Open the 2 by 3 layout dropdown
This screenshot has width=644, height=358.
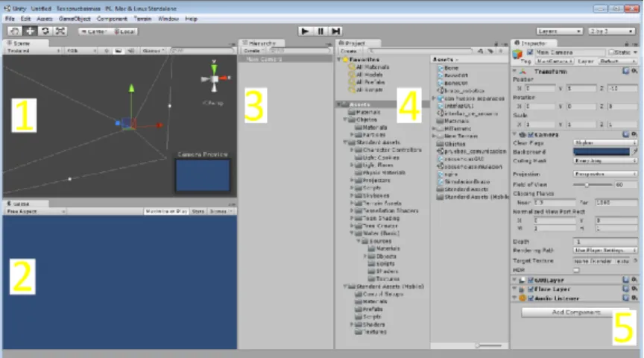tap(611, 31)
